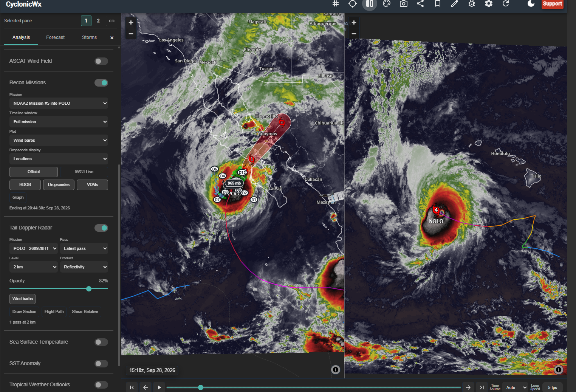Click the timeline scrubber handle
Viewport: 576px width, 392px height.
[x=201, y=387]
